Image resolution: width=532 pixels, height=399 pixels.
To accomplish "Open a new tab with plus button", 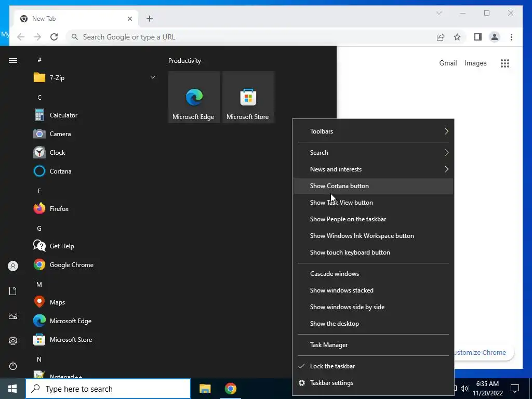I will coord(150,19).
